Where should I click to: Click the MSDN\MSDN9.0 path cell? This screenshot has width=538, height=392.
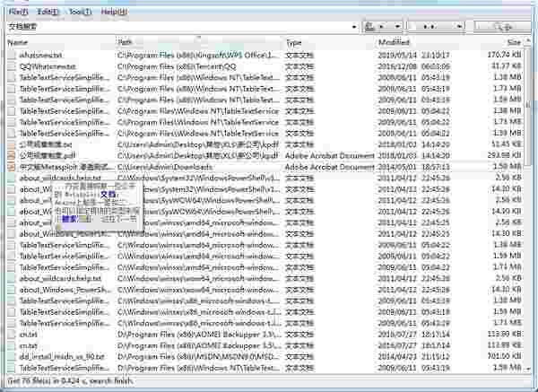pyautogui.click(x=200, y=357)
